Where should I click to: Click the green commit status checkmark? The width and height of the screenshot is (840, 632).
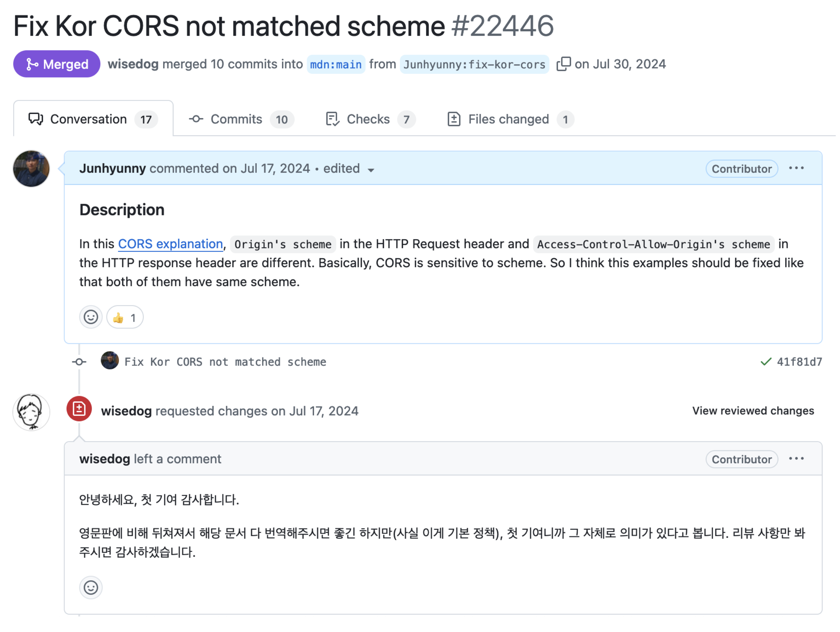[766, 362]
